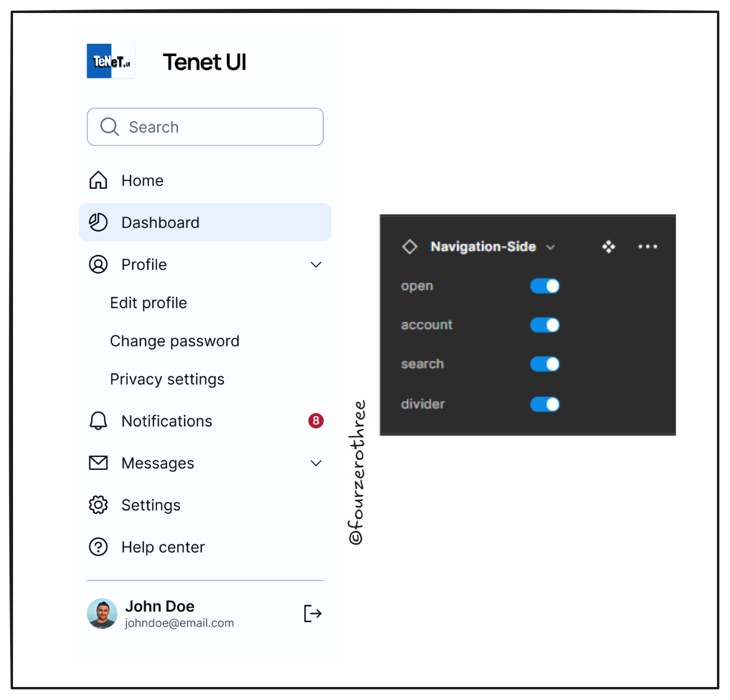Click the search property label

click(x=422, y=364)
